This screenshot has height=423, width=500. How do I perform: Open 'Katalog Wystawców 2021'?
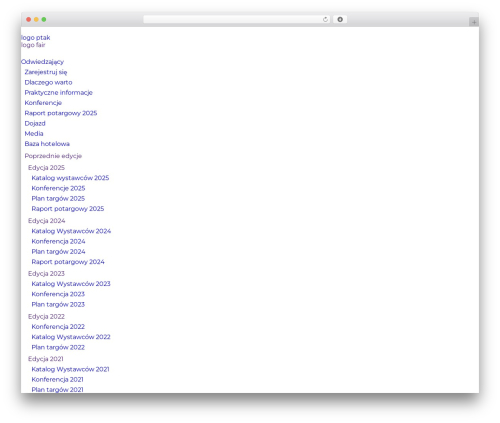point(70,369)
